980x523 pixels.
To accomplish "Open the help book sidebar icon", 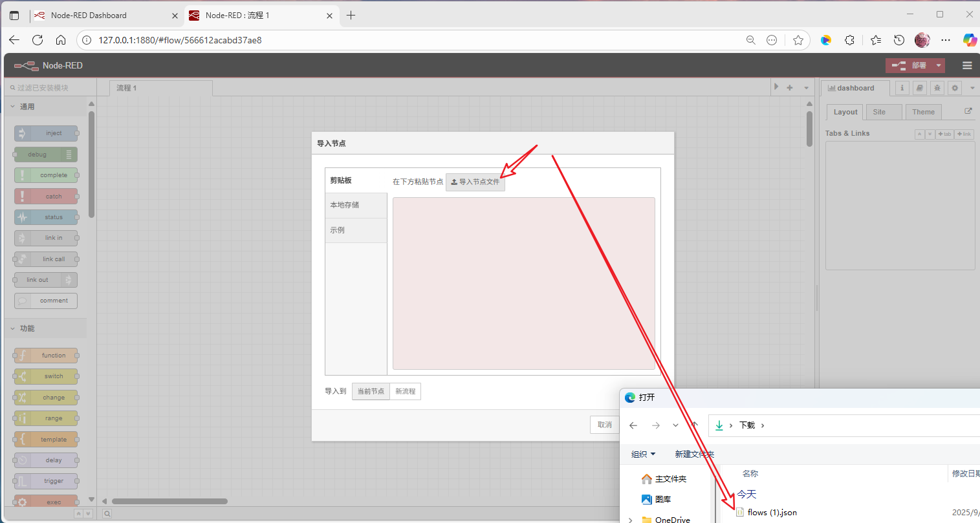I will 920,88.
